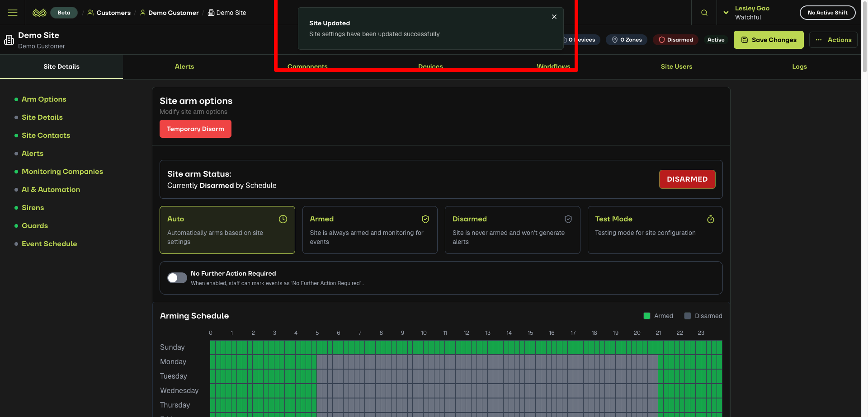Viewport: 868px width, 417px height.
Task: Expand the Lesley Gao user dropdown
Action: click(726, 13)
